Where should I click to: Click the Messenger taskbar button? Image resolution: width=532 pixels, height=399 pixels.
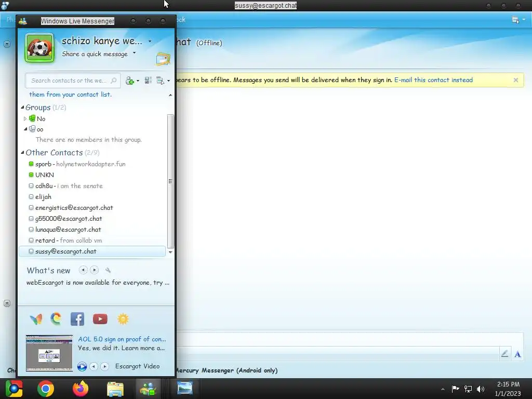(148, 389)
